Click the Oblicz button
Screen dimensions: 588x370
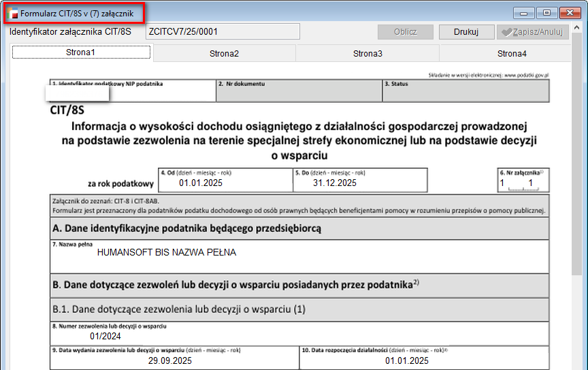(406, 32)
